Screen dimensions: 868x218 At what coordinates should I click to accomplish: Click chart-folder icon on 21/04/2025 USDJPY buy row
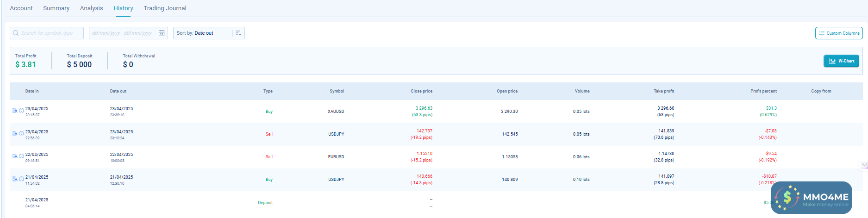tap(15, 179)
